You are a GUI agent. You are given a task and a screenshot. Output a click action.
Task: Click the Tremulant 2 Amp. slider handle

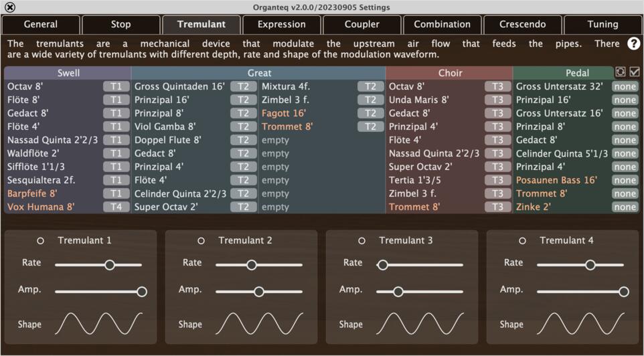(259, 292)
